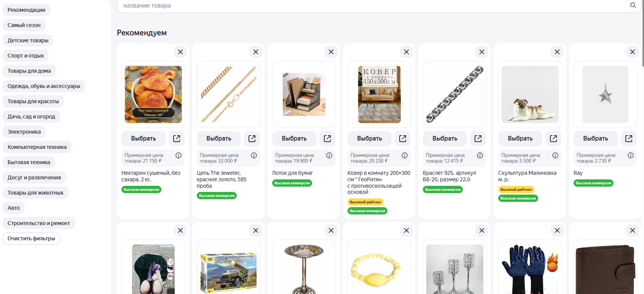Open the paper tray product image
The height and width of the screenshot is (294, 644).
pyautogui.click(x=304, y=94)
